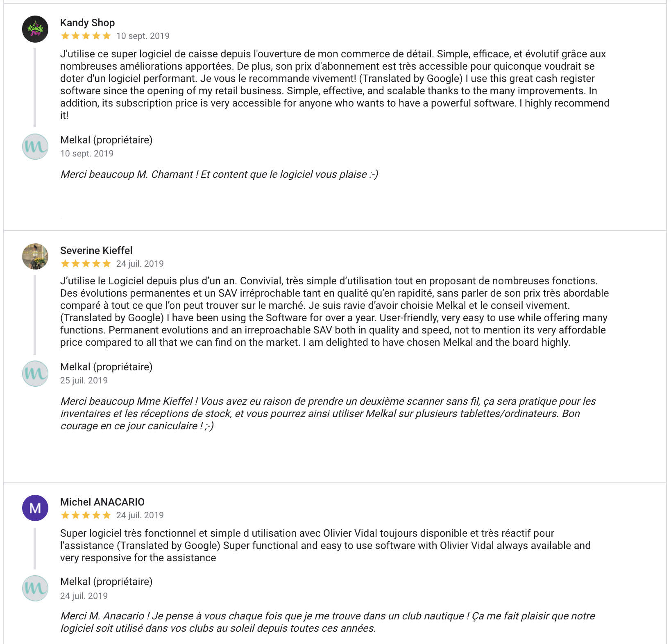Image resolution: width=671 pixels, height=644 pixels.
Task: Click Severine Kieffel's review date next to her stars
Action: click(140, 264)
